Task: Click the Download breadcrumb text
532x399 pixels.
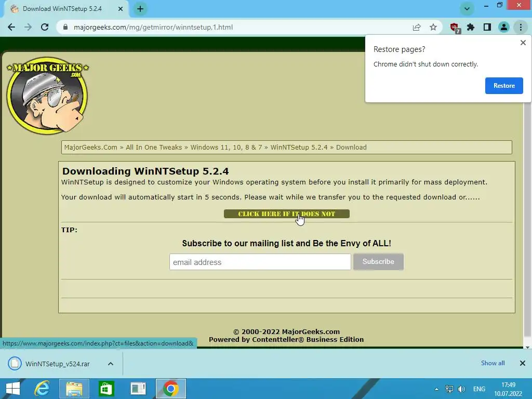Action: coord(351,147)
